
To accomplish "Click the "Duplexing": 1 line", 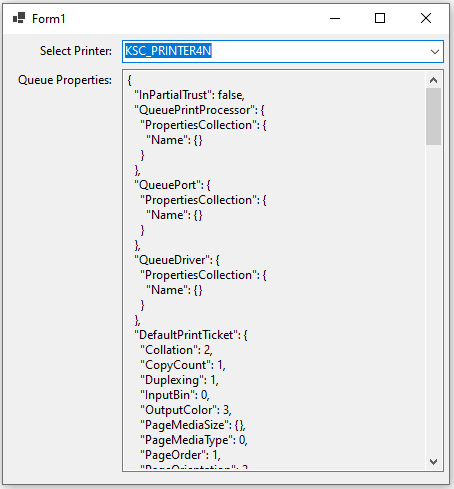I will pos(179,380).
